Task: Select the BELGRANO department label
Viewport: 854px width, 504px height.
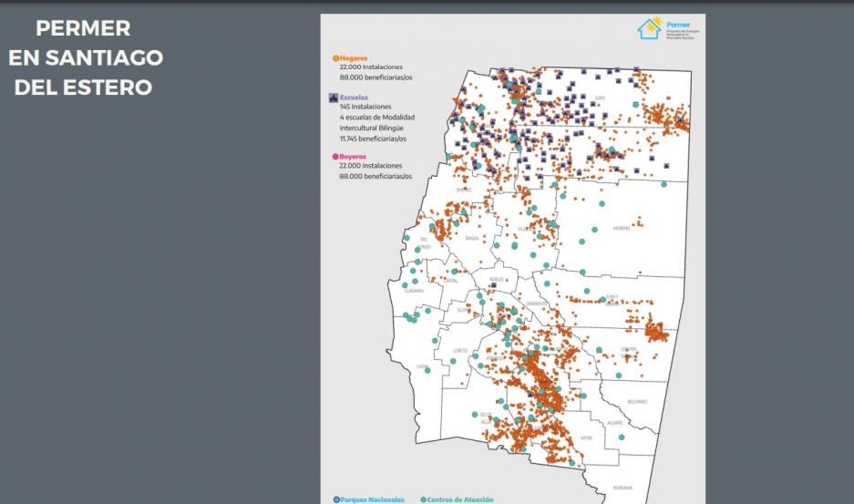Action: coord(637,401)
